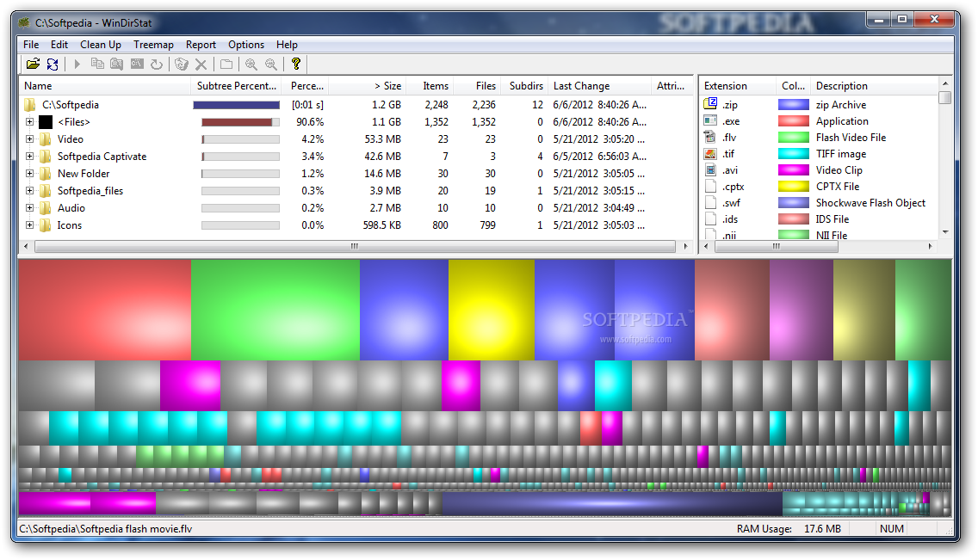The image size is (978, 560).
Task: Click the green Flash Video File swatch
Action: click(794, 137)
